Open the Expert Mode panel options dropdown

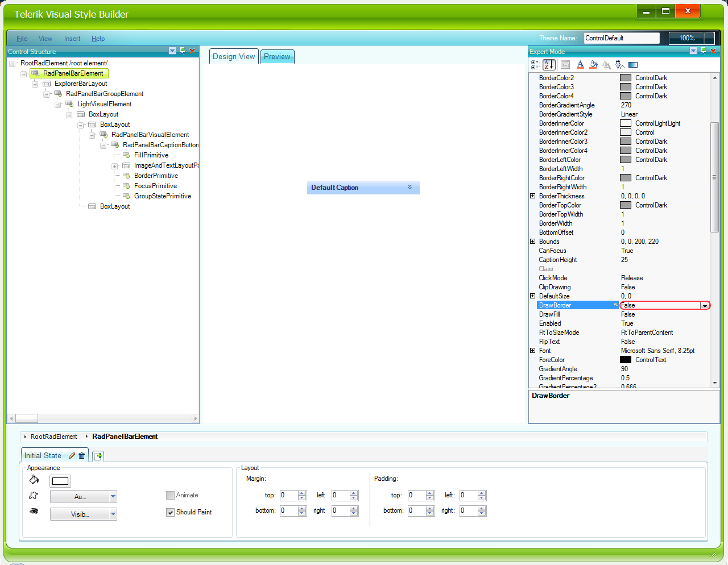point(693,51)
